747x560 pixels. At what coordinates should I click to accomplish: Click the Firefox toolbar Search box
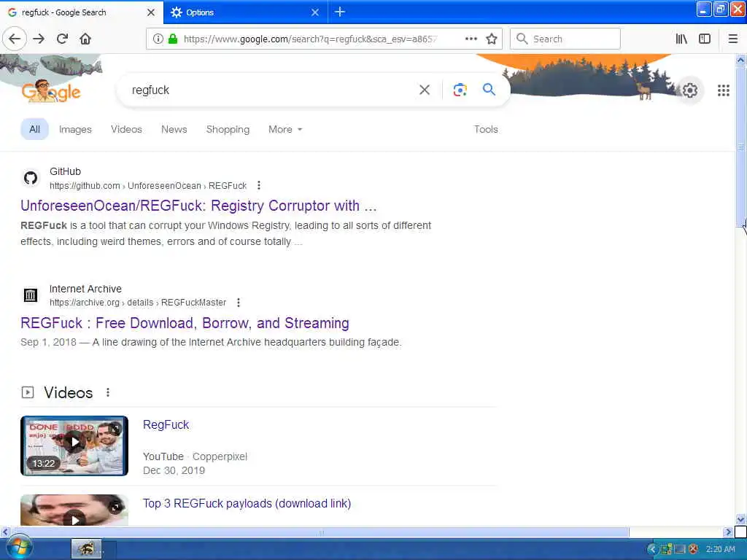coord(565,39)
